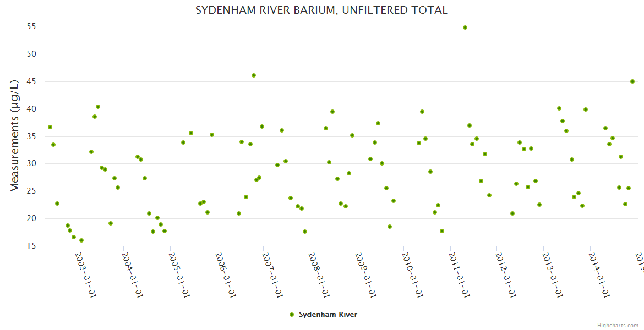Click the chart title Sydenham River Barium
644x330 pixels.
coord(321,10)
